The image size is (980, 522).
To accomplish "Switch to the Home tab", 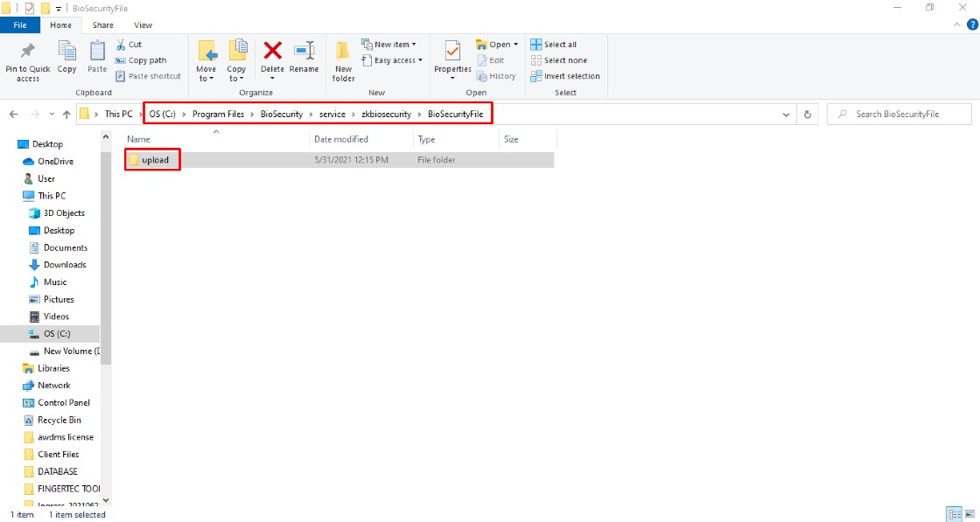I will point(60,25).
